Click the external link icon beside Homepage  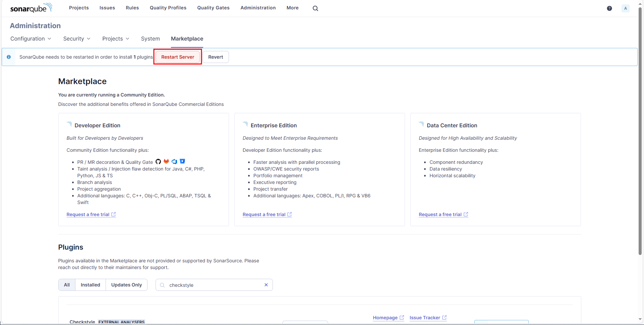[x=402, y=318]
